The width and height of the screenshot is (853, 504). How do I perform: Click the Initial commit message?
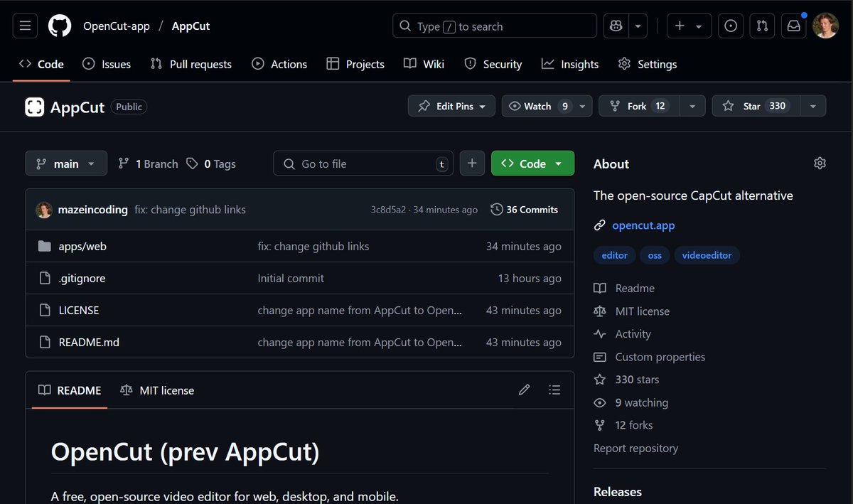[291, 278]
